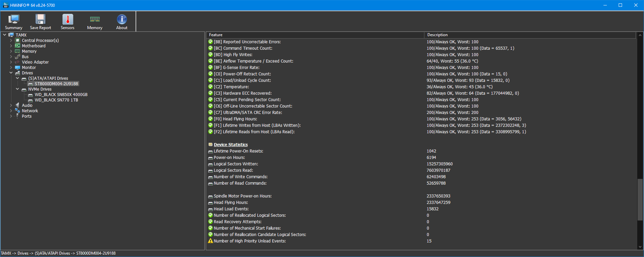Click the Memory tree node icon
Image resolution: width=644 pixels, height=257 pixels.
(x=18, y=51)
